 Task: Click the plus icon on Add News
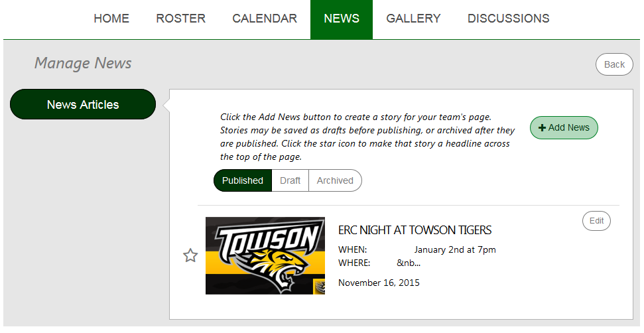click(542, 128)
